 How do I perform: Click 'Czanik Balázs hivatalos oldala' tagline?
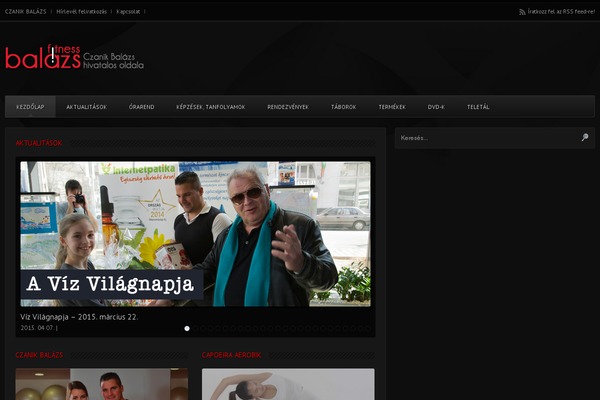[114, 61]
